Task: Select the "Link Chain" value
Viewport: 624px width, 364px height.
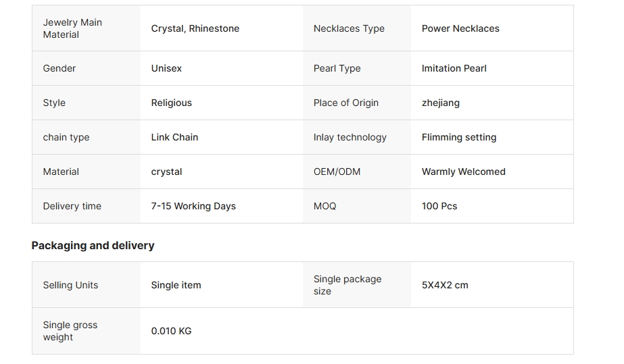Action: 174,137
